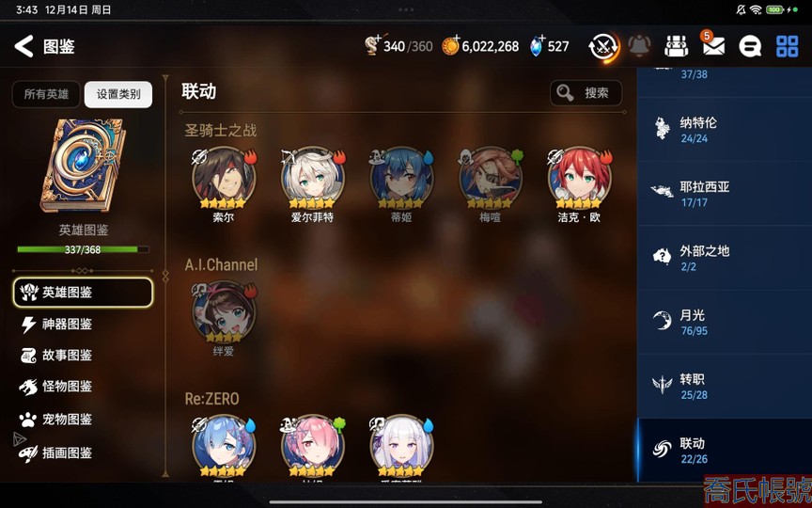
Task: Go back using the arrow beside 图鉴
Action: coord(23,47)
